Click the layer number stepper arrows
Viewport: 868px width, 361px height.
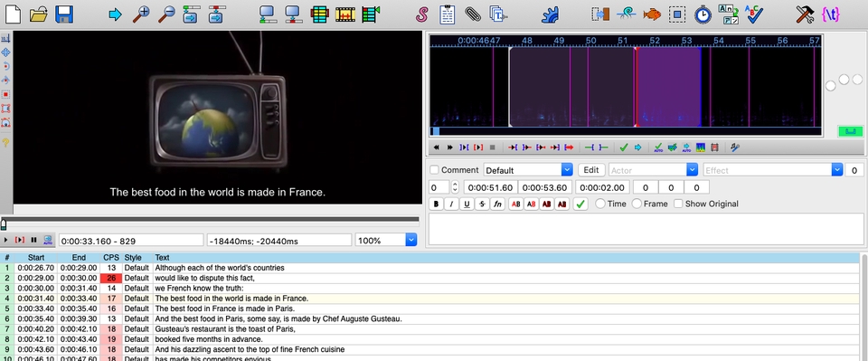(455, 187)
